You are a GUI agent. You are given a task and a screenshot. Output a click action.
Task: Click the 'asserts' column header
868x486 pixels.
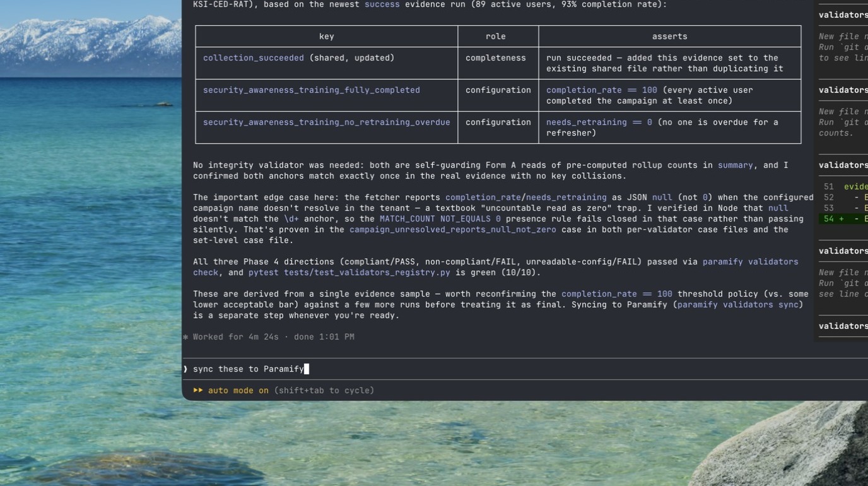[670, 37]
